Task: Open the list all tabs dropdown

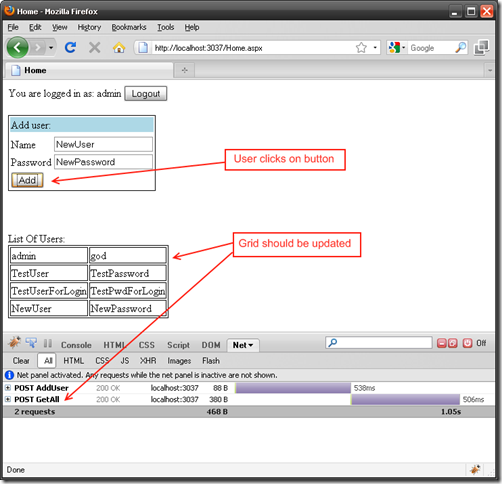Action: [x=490, y=70]
